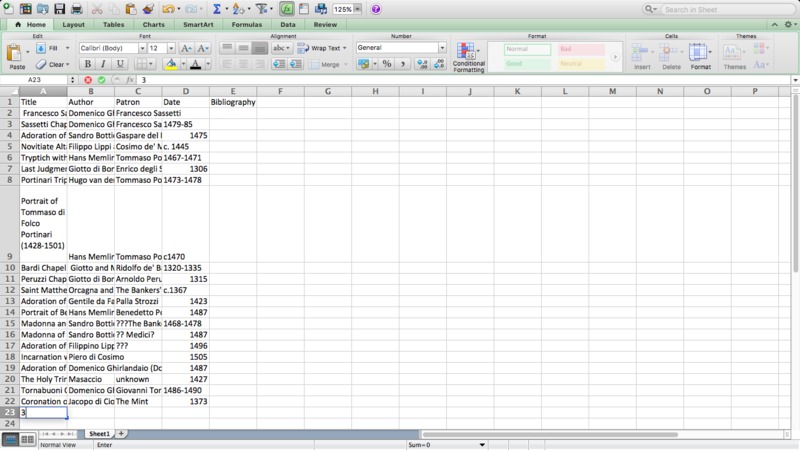Viewport: 800px width, 450px height.
Task: Align text to middle of cell
Action: (x=243, y=48)
